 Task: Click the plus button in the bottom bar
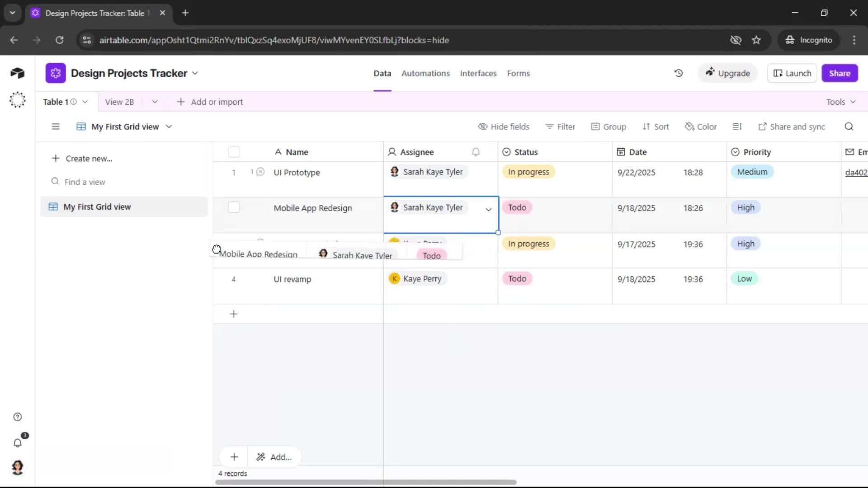tap(234, 457)
